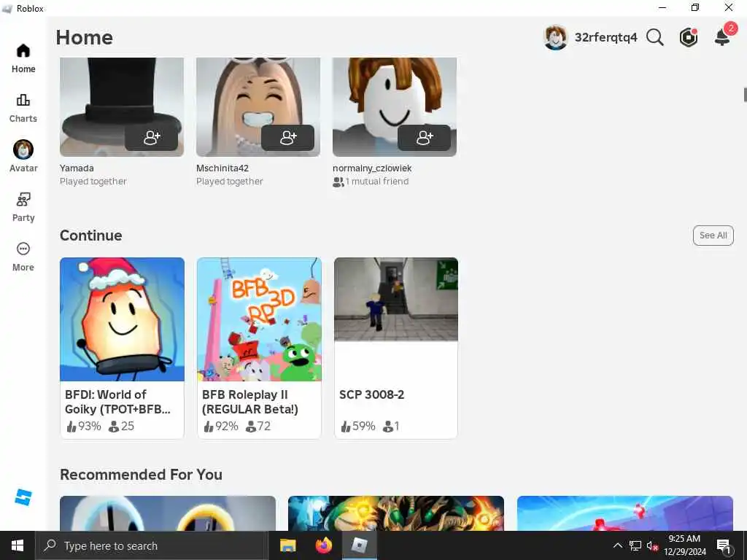Open Firefox from the taskbar

pyautogui.click(x=324, y=545)
